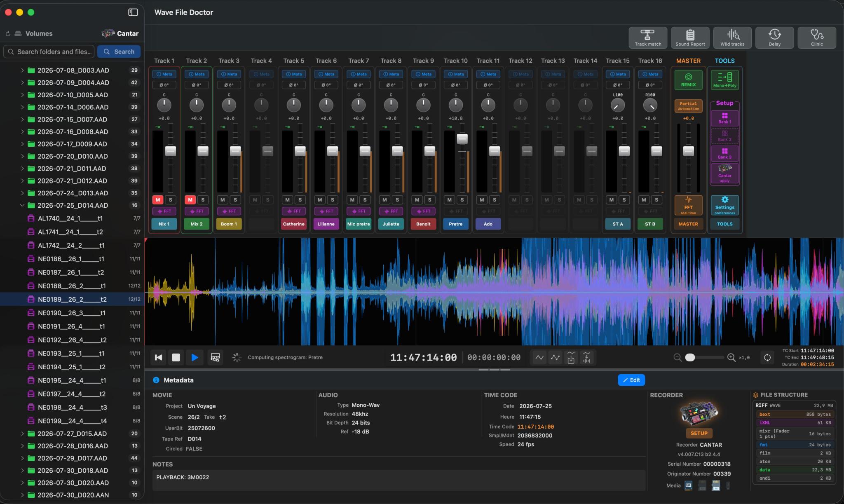Toggle the sidebar panel icon
The image size is (844, 504).
(x=133, y=12)
